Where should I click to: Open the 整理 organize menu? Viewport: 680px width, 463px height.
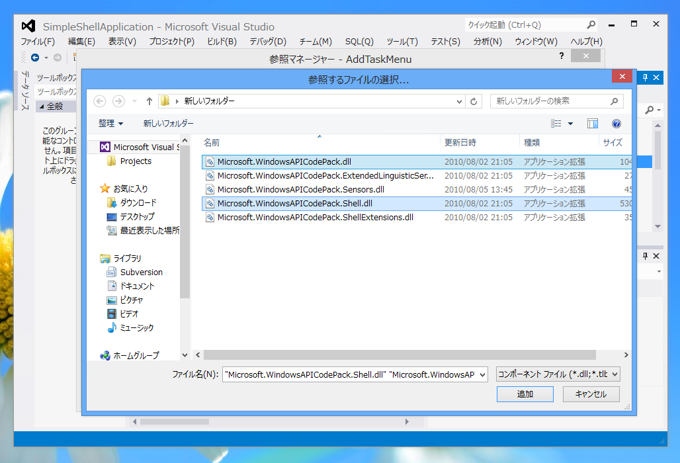coord(111,124)
